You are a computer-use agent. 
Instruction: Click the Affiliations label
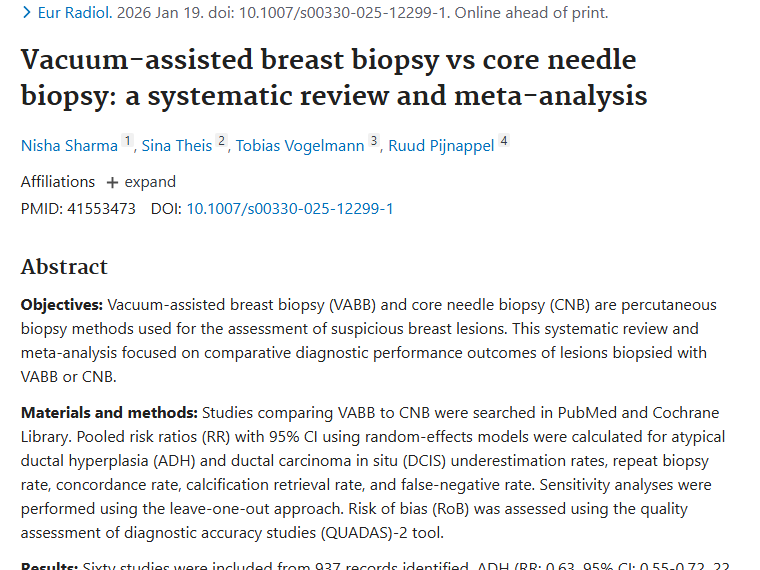coord(58,182)
